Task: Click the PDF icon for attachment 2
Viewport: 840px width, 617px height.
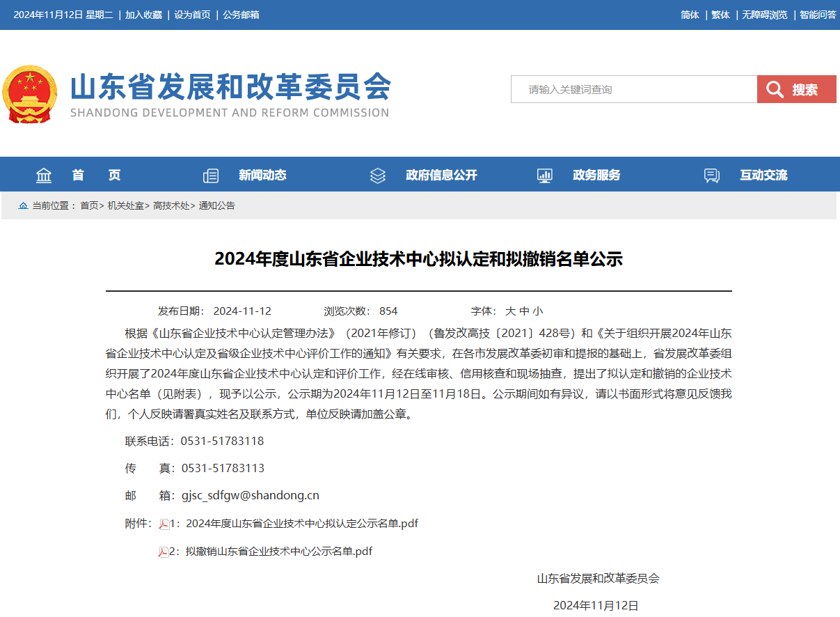Action: coord(164,552)
